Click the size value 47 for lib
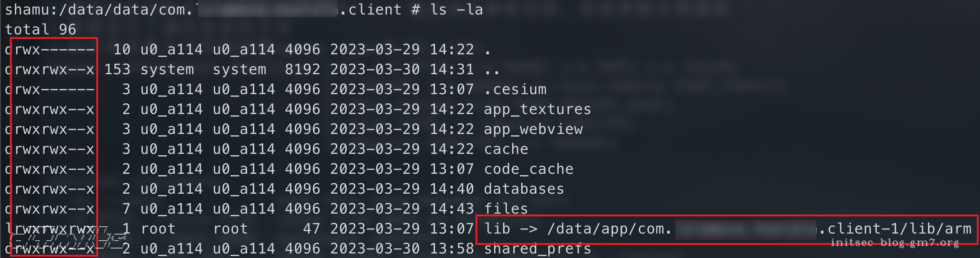980x258 pixels. point(311,229)
